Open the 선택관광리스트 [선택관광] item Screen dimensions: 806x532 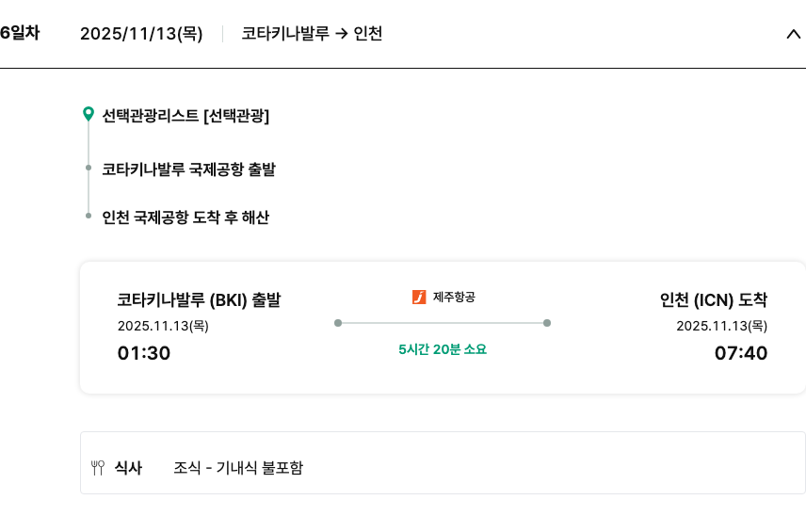[x=185, y=116]
